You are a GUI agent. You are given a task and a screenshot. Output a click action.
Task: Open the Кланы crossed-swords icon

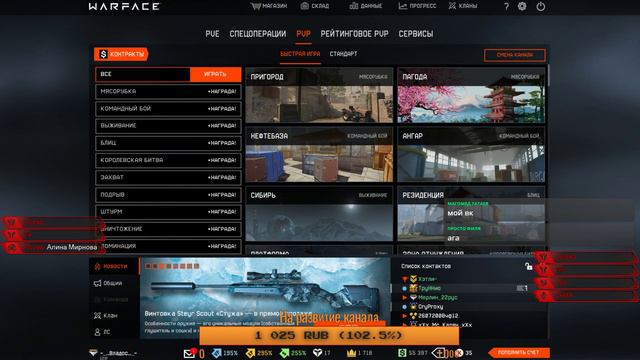point(452,6)
